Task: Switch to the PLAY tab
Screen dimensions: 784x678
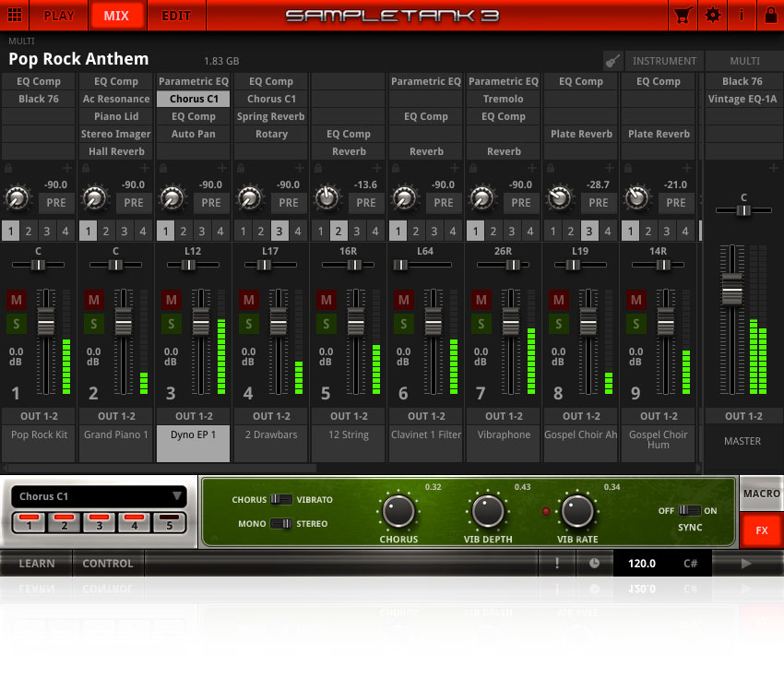Action: [58, 16]
